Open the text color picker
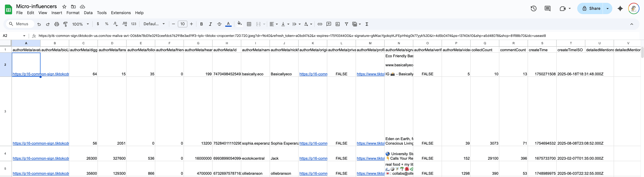Image resolution: width=644 pixels, height=177 pixels. tap(228, 24)
